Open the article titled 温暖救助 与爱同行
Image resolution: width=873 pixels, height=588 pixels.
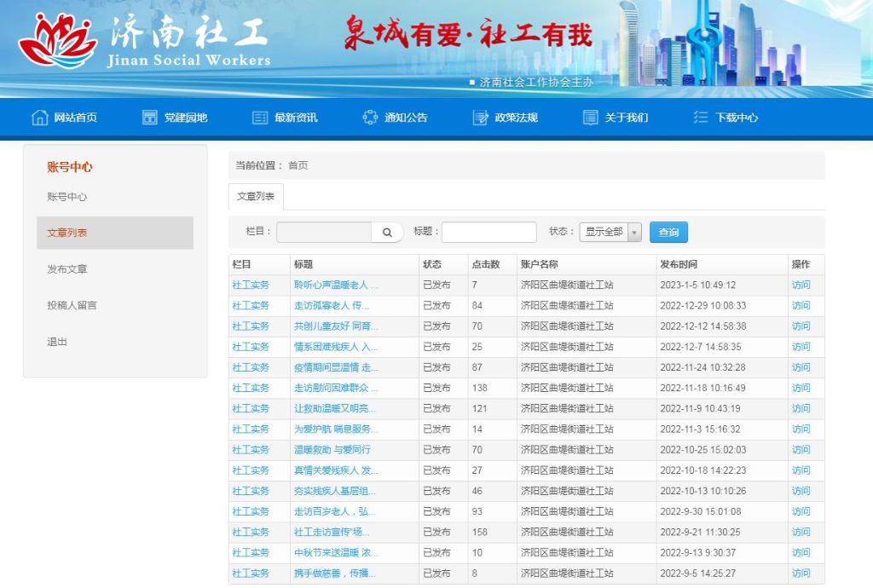[332, 450]
